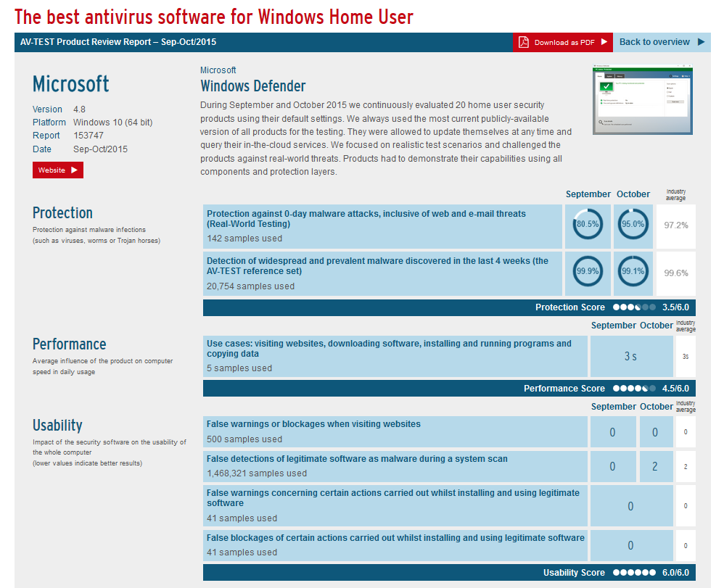Click the Performance section heading
The width and height of the screenshot is (724, 588).
[69, 344]
